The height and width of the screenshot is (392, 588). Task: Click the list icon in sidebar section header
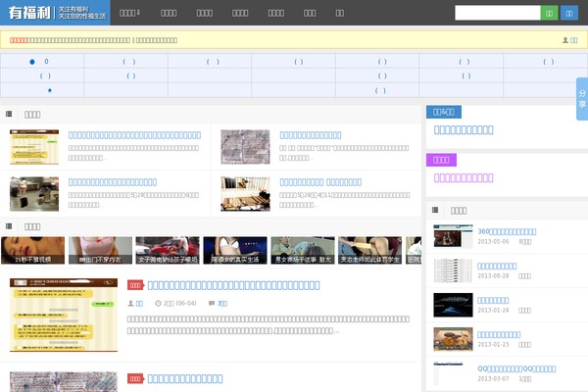(x=435, y=210)
